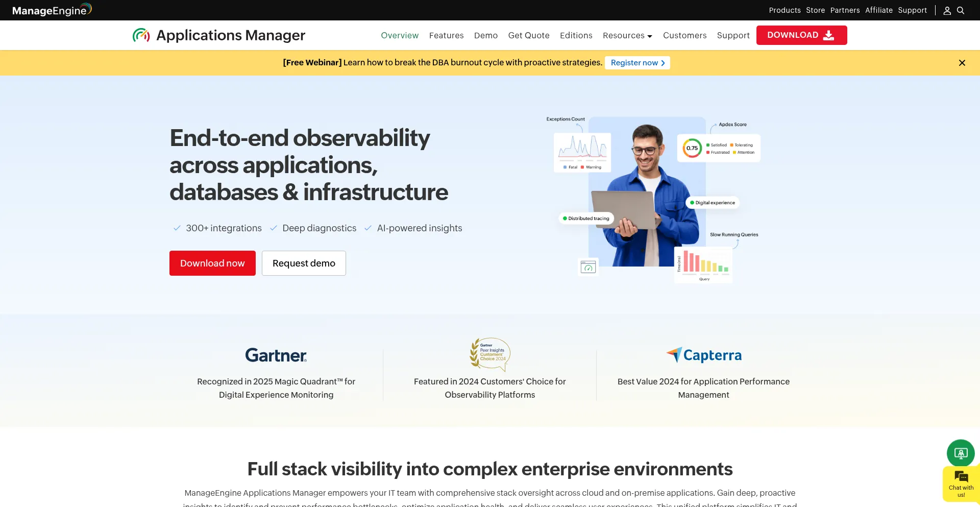Click the 300+ integrations text

tap(224, 228)
